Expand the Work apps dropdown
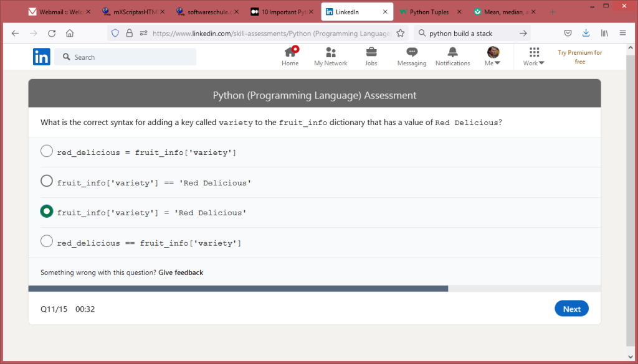This screenshot has width=638, height=364. coord(533,57)
